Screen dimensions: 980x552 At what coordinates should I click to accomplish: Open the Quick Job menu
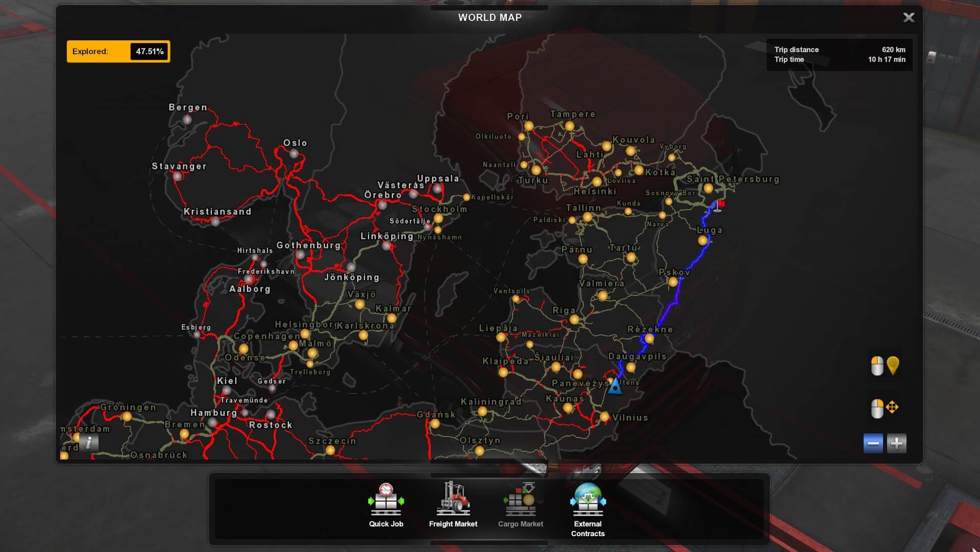386,505
